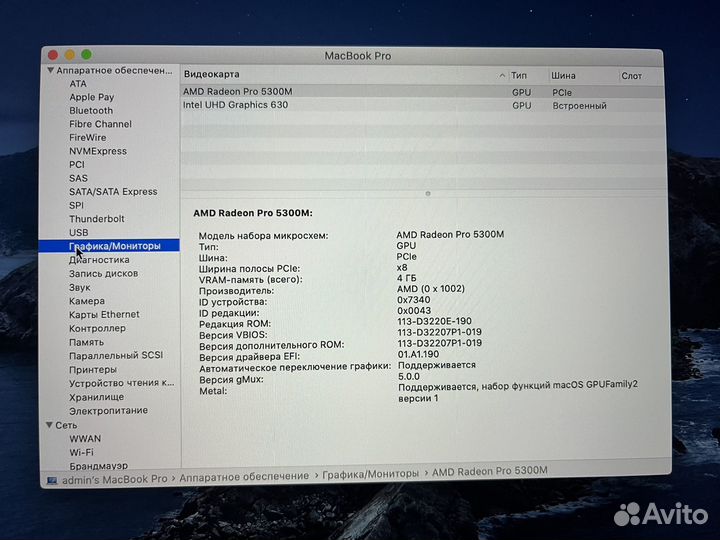The height and width of the screenshot is (540, 720).
Task: Click the device ID value 0x7340
Action: pyautogui.click(x=414, y=300)
